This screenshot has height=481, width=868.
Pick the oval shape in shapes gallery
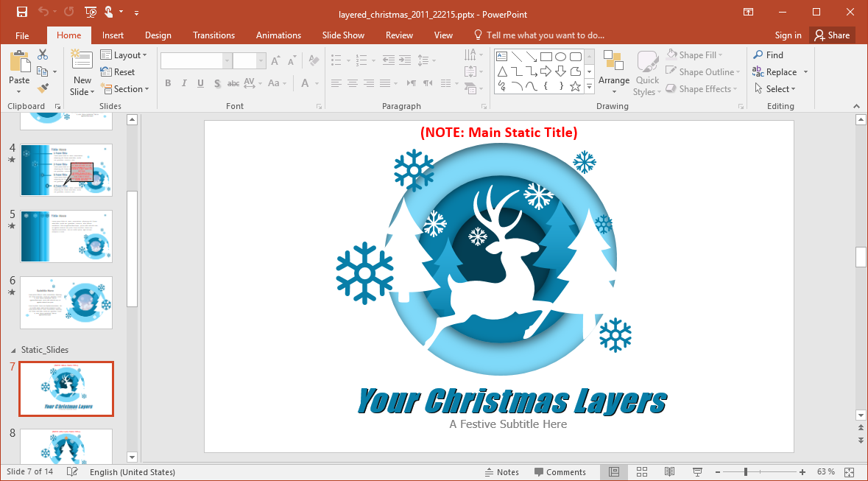click(560, 57)
